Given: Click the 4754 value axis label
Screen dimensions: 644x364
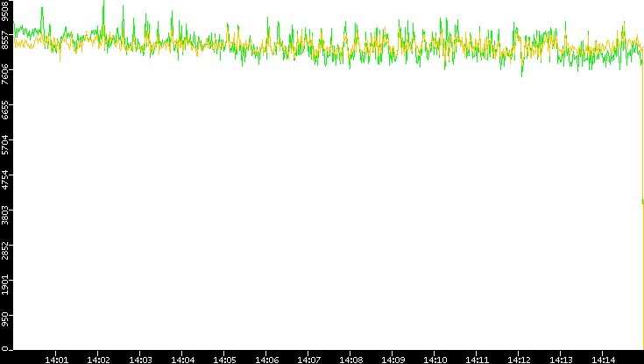Looking at the screenshot, I should (5, 180).
